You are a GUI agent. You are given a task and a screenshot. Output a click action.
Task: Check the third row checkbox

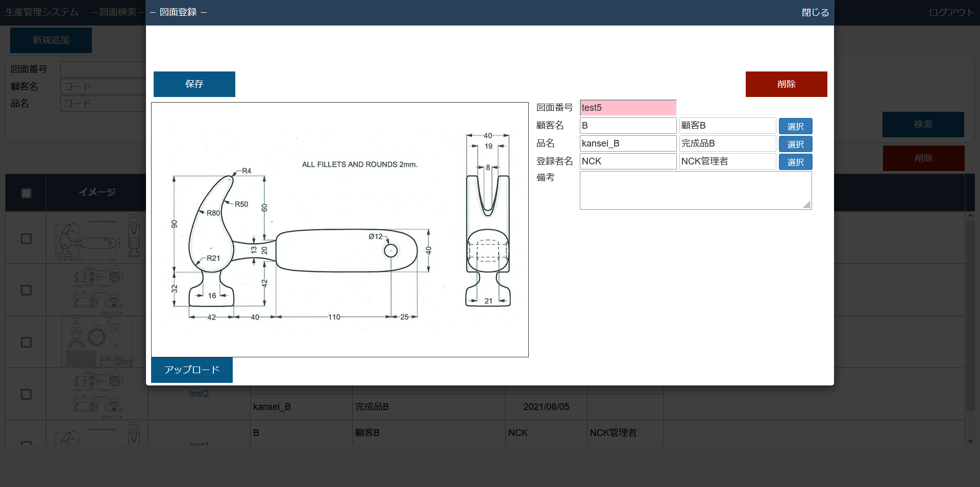pos(26,342)
